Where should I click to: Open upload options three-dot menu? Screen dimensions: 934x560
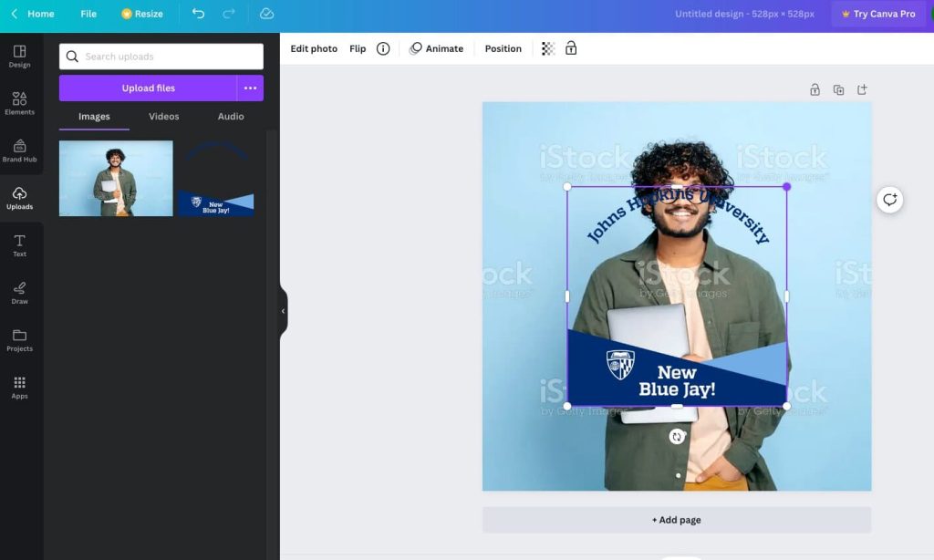click(250, 88)
